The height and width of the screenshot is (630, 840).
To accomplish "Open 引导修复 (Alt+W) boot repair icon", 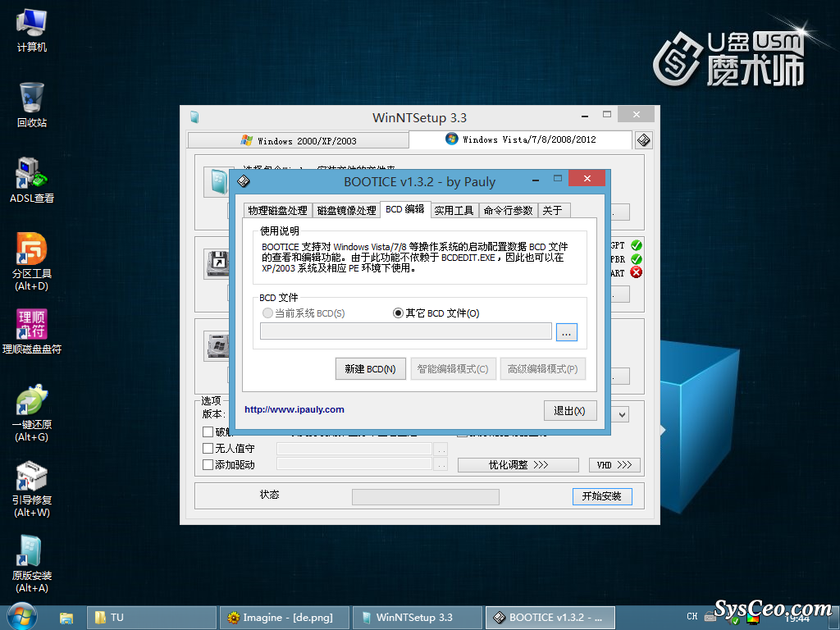I will click(x=32, y=489).
